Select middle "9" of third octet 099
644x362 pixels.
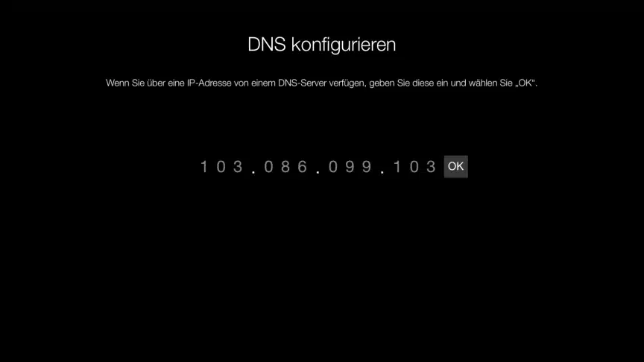(x=350, y=167)
